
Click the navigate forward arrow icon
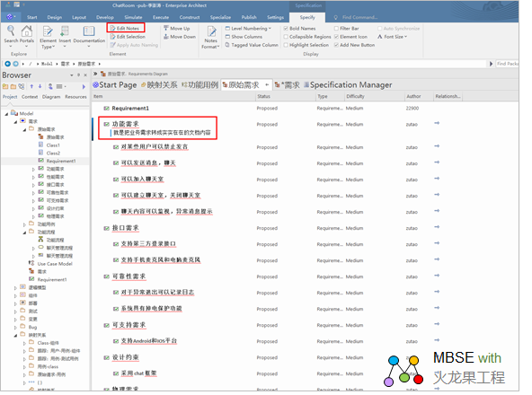point(15,64)
